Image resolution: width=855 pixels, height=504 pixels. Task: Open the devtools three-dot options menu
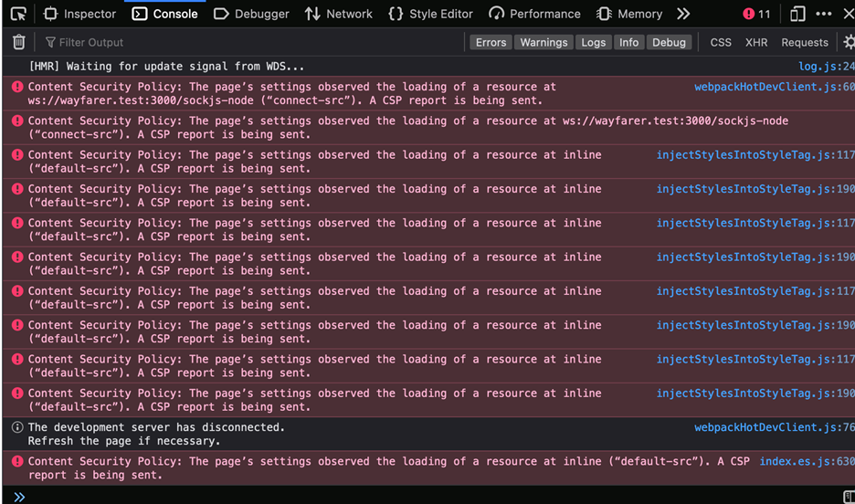pyautogui.click(x=823, y=14)
